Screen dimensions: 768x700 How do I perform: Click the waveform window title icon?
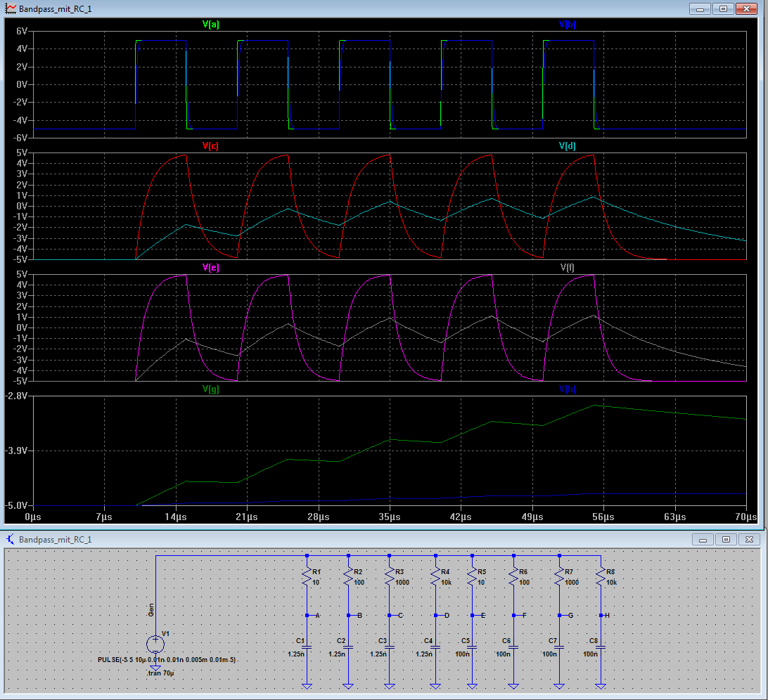click(10, 8)
